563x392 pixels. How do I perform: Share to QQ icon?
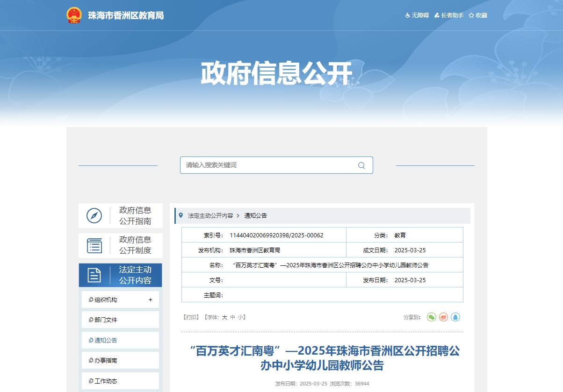pos(455,317)
